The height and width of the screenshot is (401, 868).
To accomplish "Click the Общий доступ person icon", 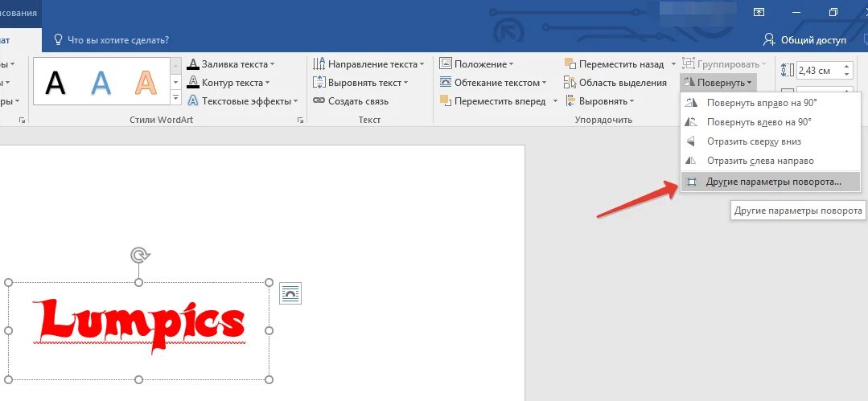I will [x=769, y=40].
